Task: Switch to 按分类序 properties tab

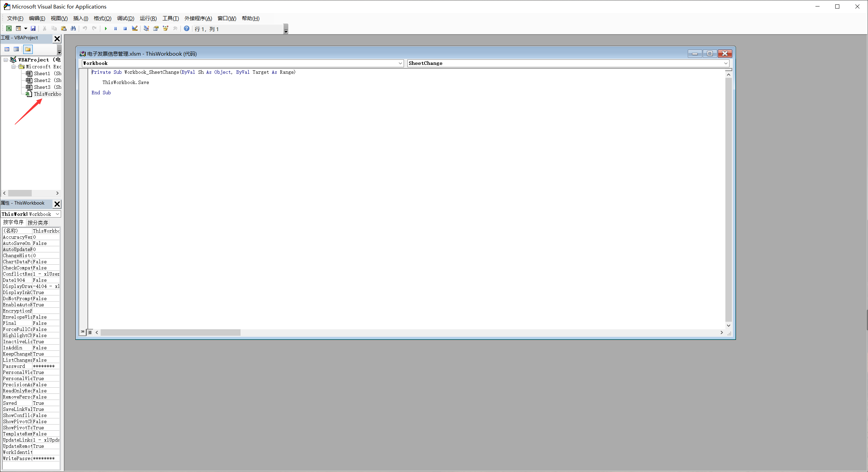Action: pyautogui.click(x=38, y=223)
